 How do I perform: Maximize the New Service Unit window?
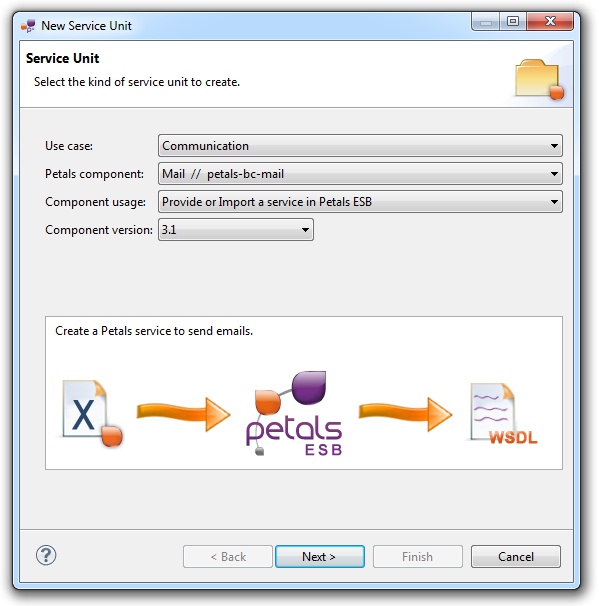pyautogui.click(x=513, y=21)
